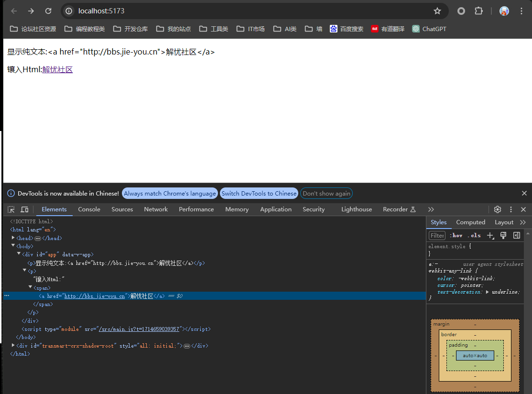Open the Sources tab
The width and height of the screenshot is (532, 394).
click(122, 209)
